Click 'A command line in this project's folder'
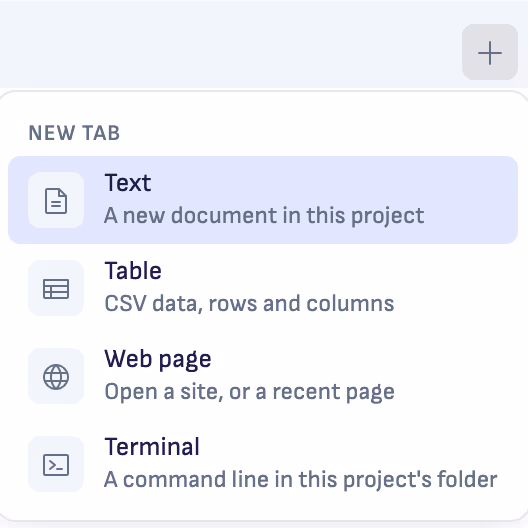 pos(301,480)
